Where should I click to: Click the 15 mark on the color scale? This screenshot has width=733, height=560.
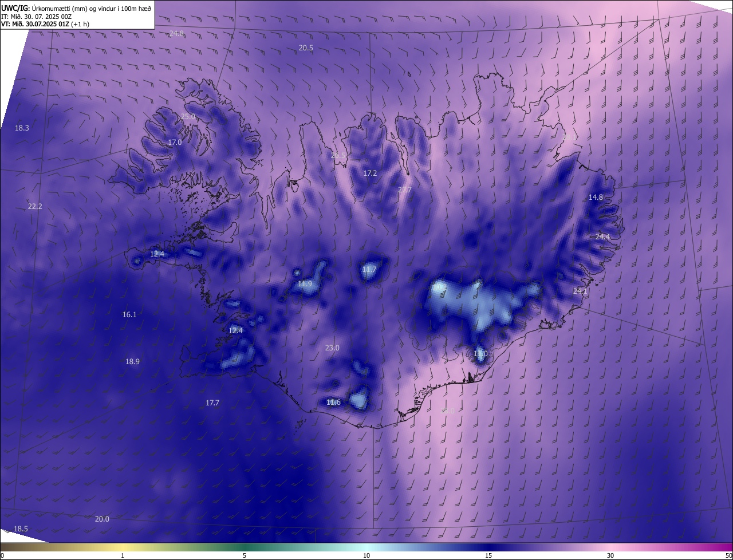click(488, 555)
